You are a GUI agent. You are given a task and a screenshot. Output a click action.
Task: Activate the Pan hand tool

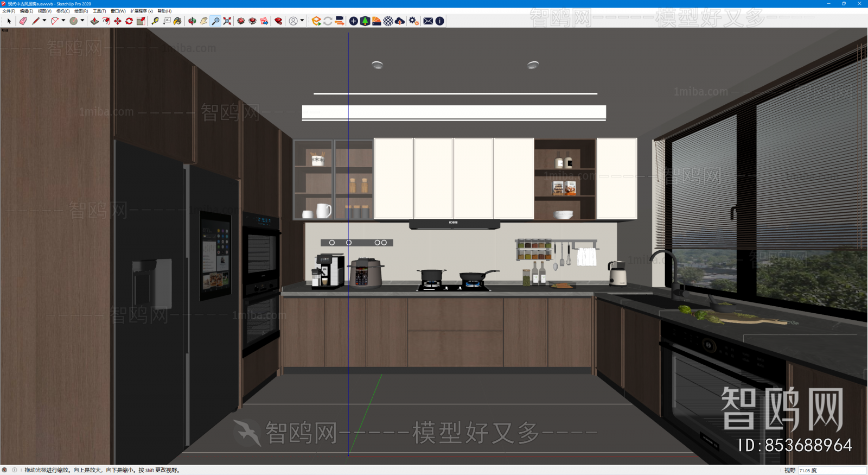pos(204,21)
